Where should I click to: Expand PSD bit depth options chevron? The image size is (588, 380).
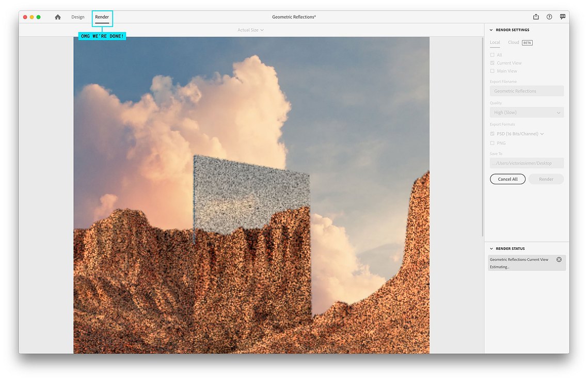[x=542, y=134]
